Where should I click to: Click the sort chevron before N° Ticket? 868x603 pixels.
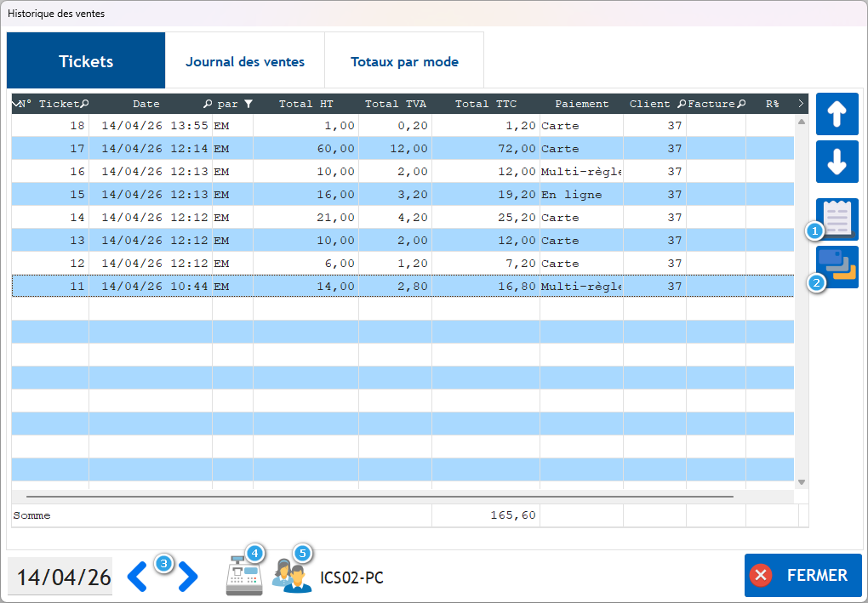coord(17,104)
